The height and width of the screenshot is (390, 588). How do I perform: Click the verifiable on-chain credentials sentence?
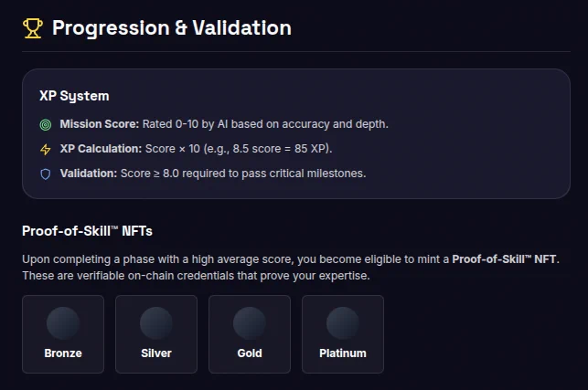196,276
